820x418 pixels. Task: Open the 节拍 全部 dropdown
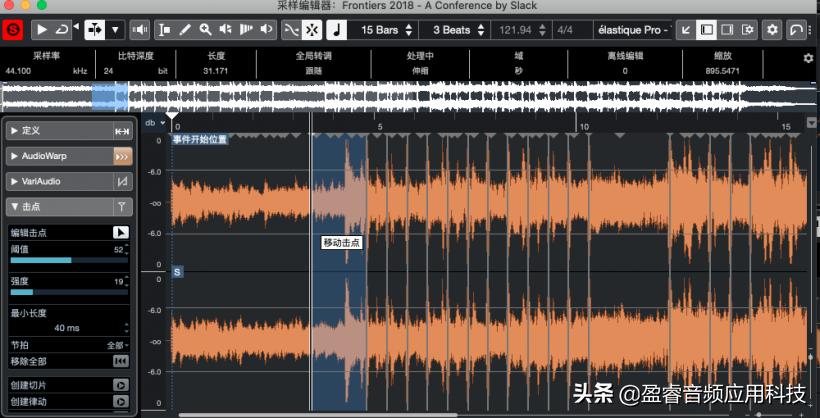[118, 345]
